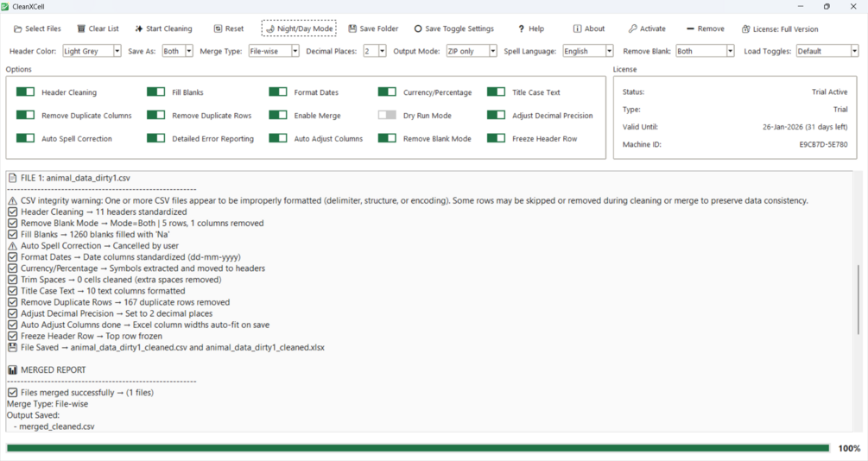
Task: Toggle the Adjust Decimal Precision switch
Action: pos(496,115)
